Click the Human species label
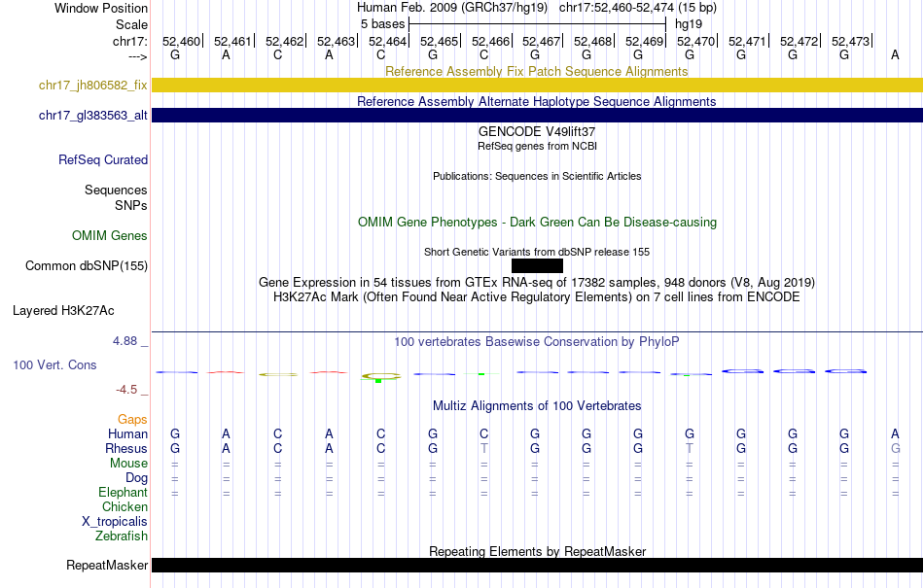Screen dimensions: 924x588 (x=127, y=433)
